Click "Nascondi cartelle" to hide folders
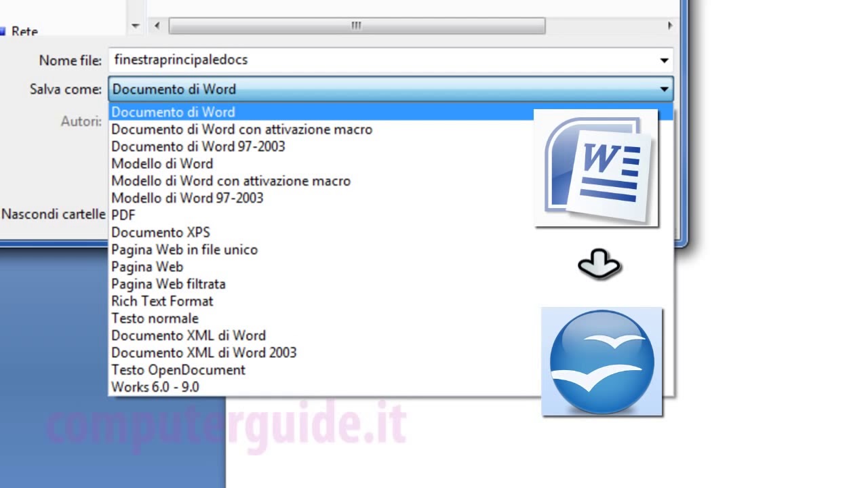 pos(53,214)
